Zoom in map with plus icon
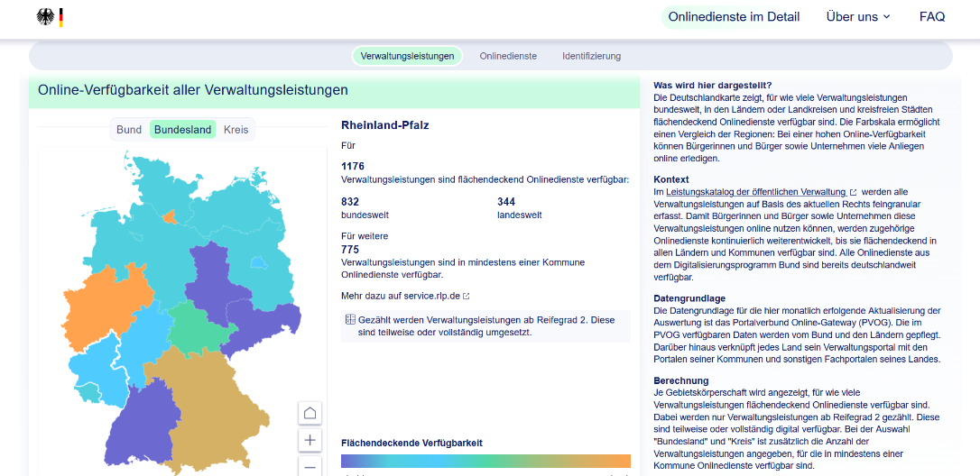Screen dimensions: 980x476 click(310, 440)
